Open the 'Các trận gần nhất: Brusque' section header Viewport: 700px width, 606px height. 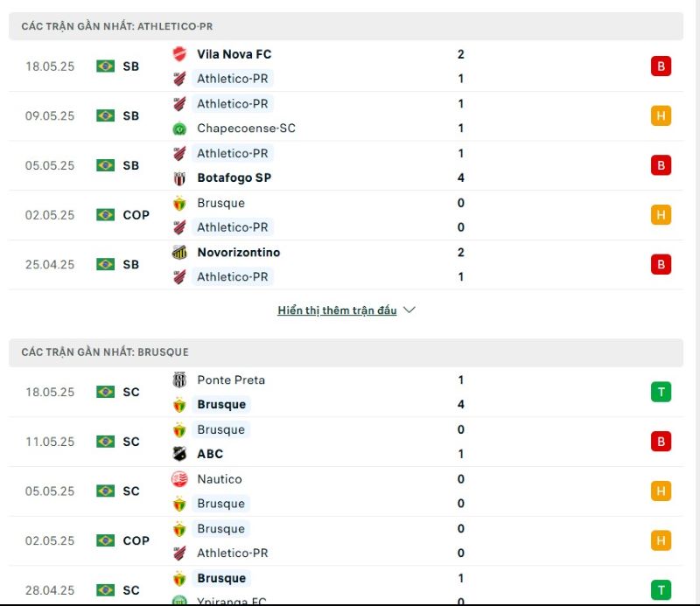coord(346,352)
